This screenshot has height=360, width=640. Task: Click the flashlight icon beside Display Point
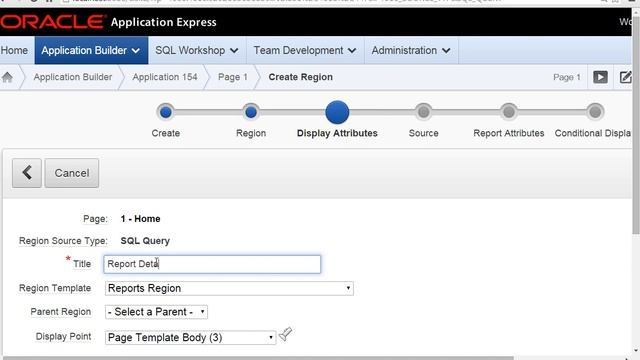286,334
